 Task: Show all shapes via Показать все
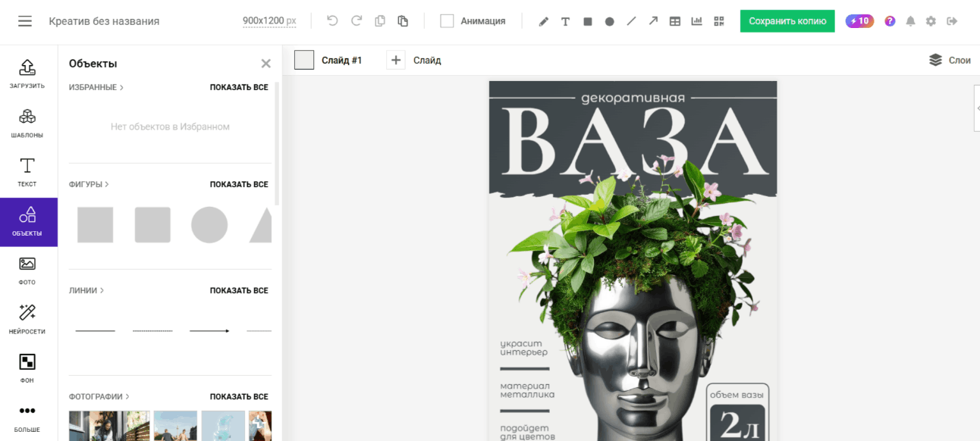click(239, 184)
